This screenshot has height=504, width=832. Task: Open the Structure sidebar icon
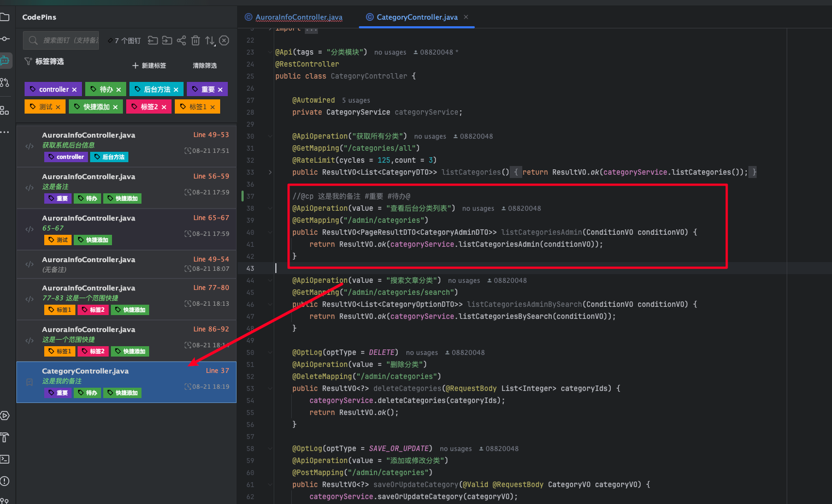(x=4, y=110)
